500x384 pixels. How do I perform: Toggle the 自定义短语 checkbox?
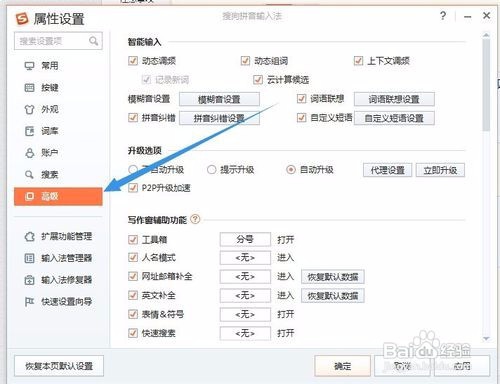coord(301,118)
